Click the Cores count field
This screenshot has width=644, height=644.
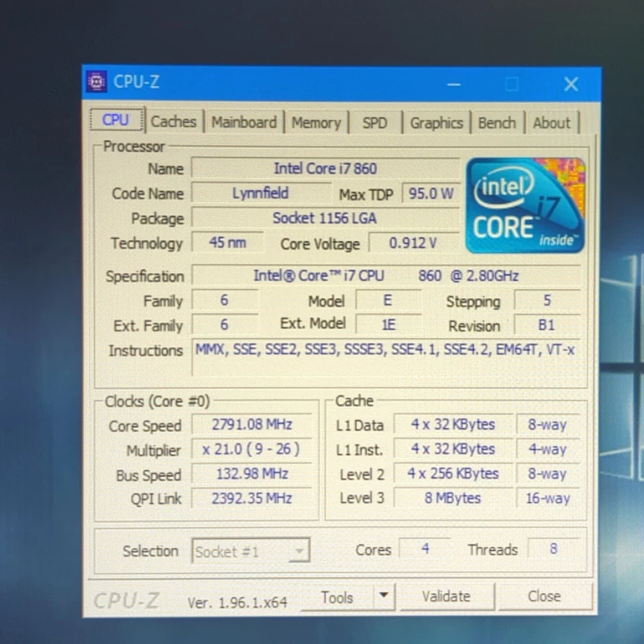coord(424,549)
